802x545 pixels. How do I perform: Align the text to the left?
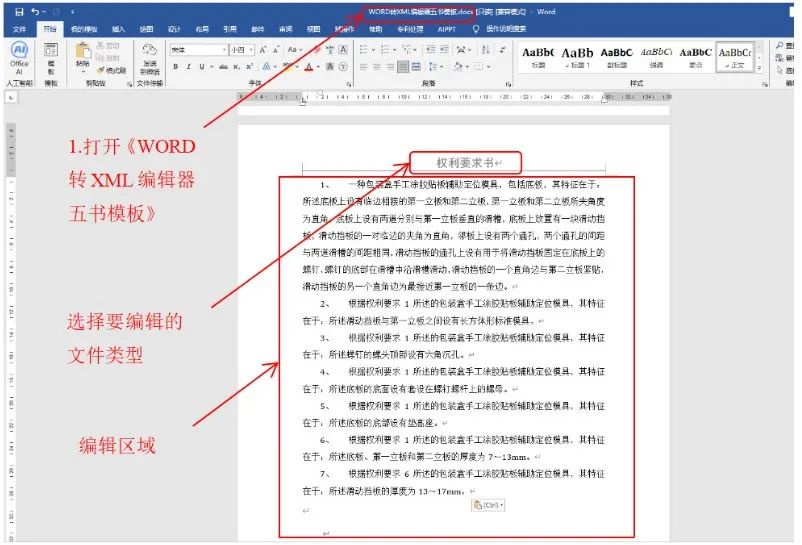point(364,66)
